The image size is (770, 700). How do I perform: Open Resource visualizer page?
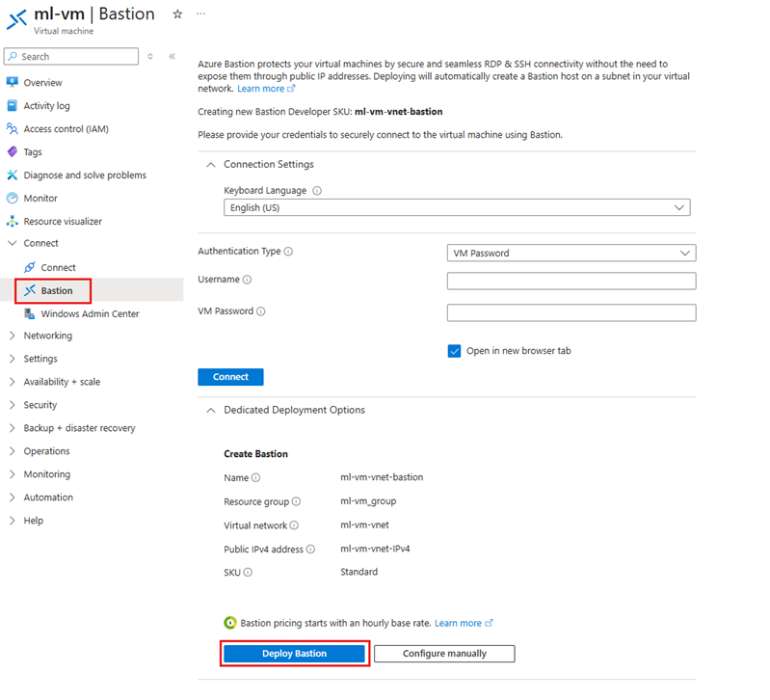(x=63, y=222)
